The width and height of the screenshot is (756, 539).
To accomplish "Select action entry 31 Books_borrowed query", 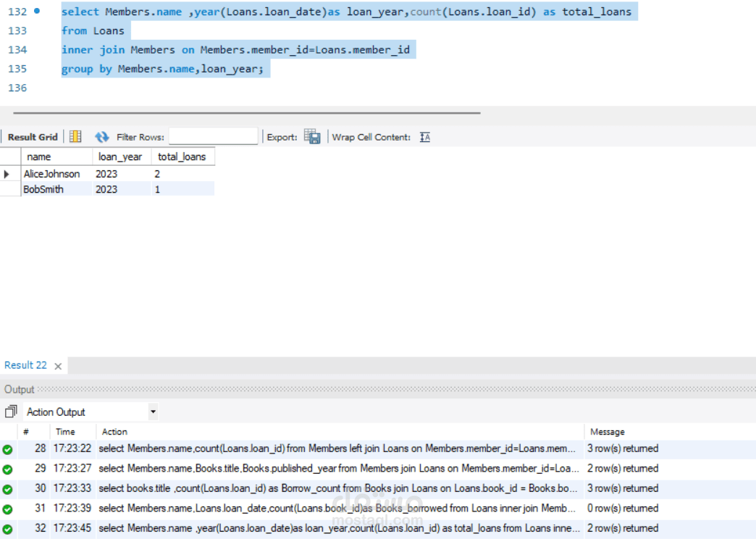I will tap(337, 508).
